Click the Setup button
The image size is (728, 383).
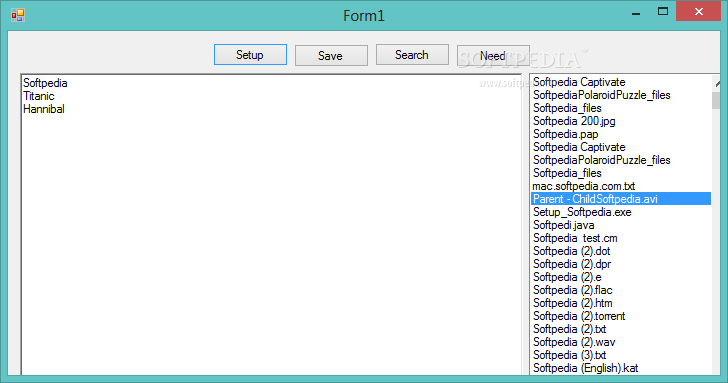[x=250, y=55]
